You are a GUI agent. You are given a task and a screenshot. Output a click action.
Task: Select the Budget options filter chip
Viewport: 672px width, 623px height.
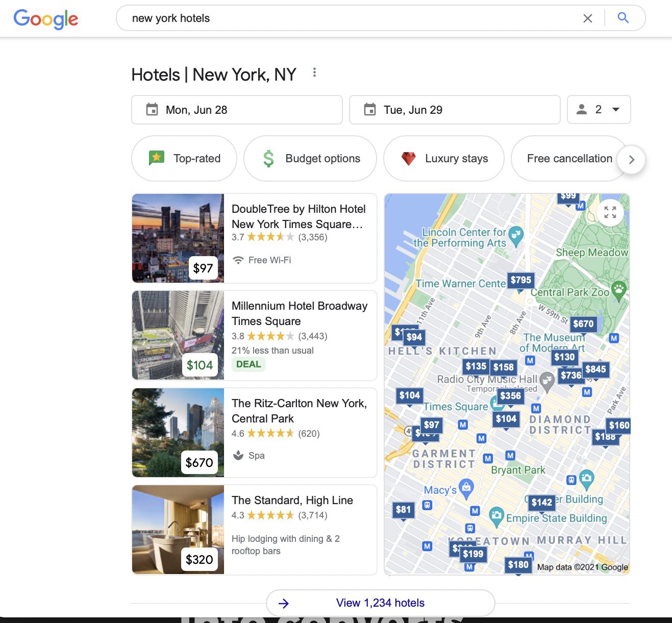click(x=310, y=158)
